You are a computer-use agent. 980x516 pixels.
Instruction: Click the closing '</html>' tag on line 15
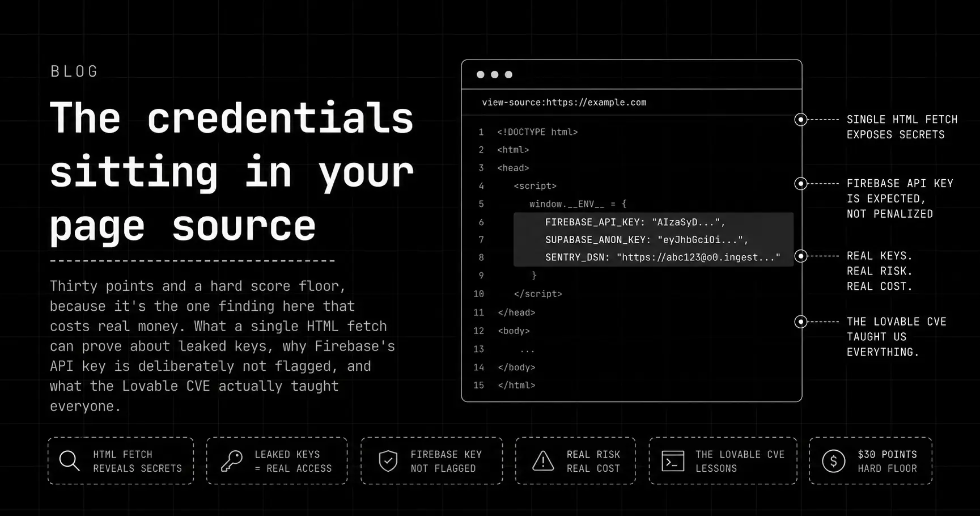point(516,385)
